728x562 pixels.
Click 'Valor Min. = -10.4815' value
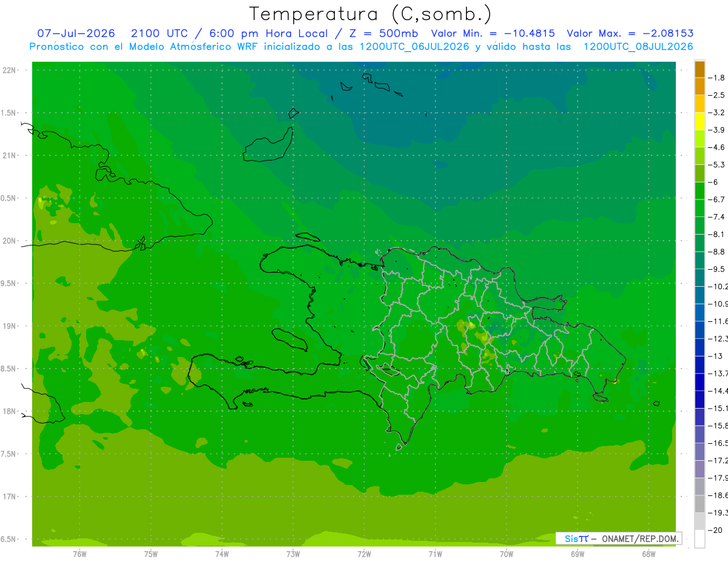click(x=493, y=33)
